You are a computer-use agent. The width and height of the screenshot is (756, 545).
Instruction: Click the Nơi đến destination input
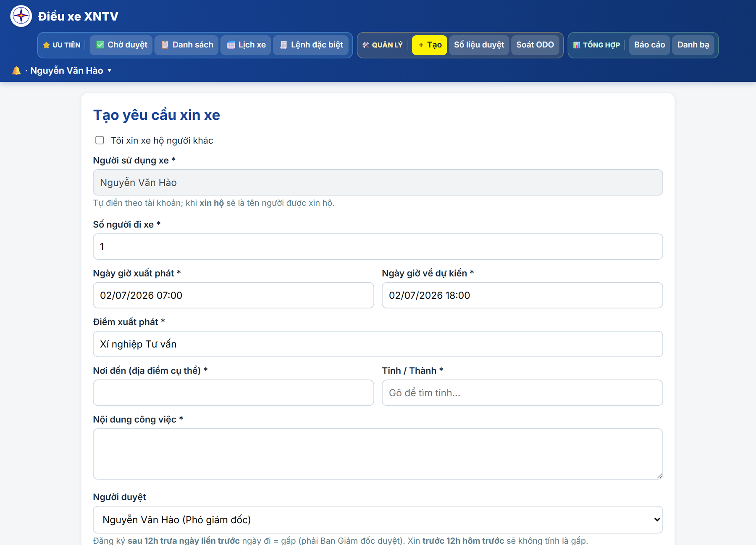(233, 392)
